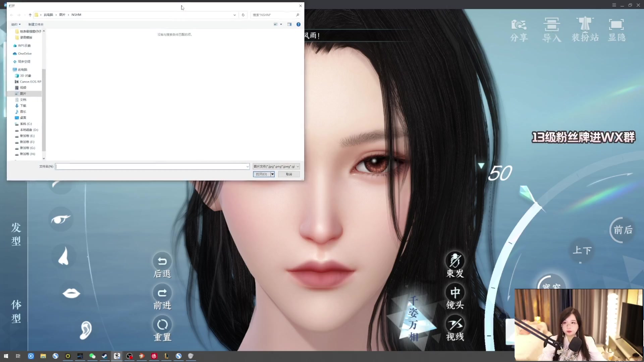The image size is (644, 362).
Task: Toggle the 视线 gaze option
Action: [455, 328]
